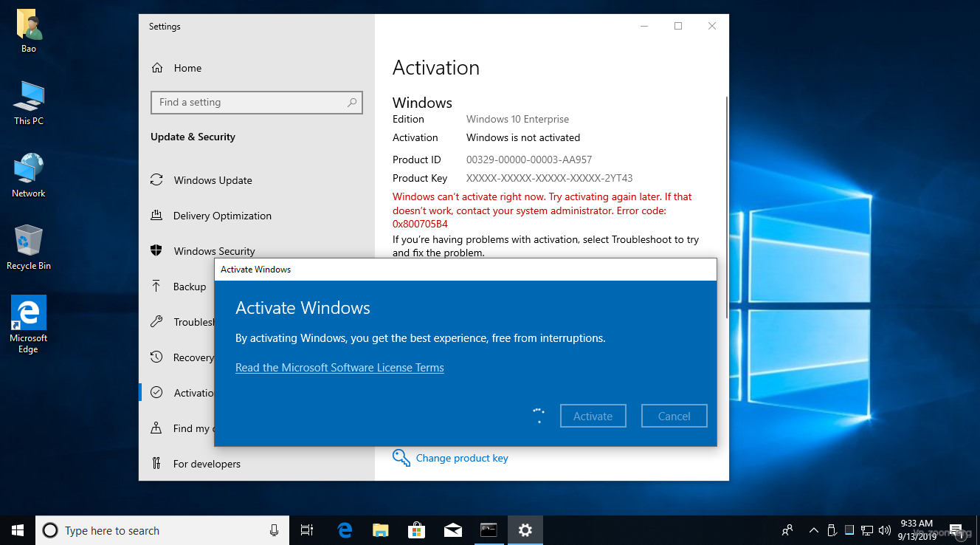Image resolution: width=980 pixels, height=545 pixels.
Task: Open Delivery Optimization page
Action: click(222, 216)
